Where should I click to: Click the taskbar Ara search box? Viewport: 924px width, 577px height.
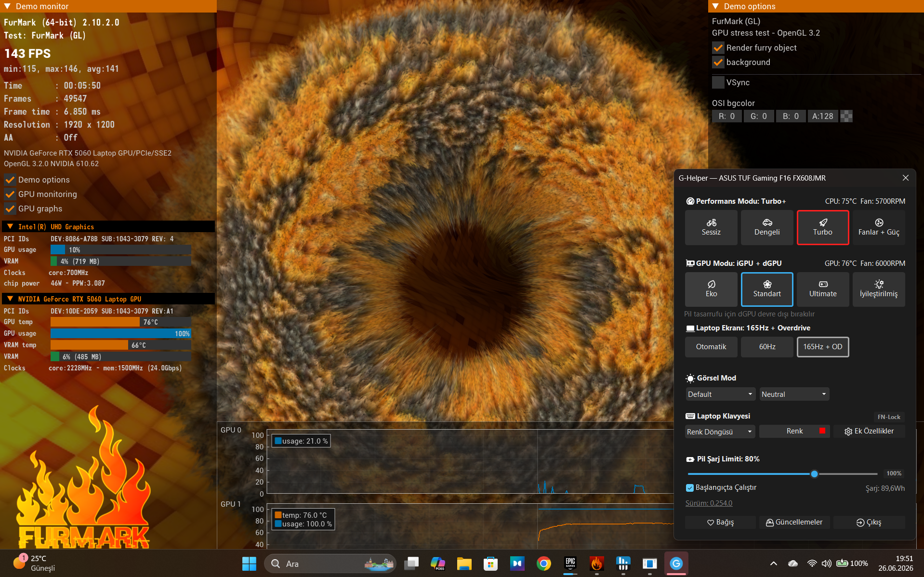330,564
